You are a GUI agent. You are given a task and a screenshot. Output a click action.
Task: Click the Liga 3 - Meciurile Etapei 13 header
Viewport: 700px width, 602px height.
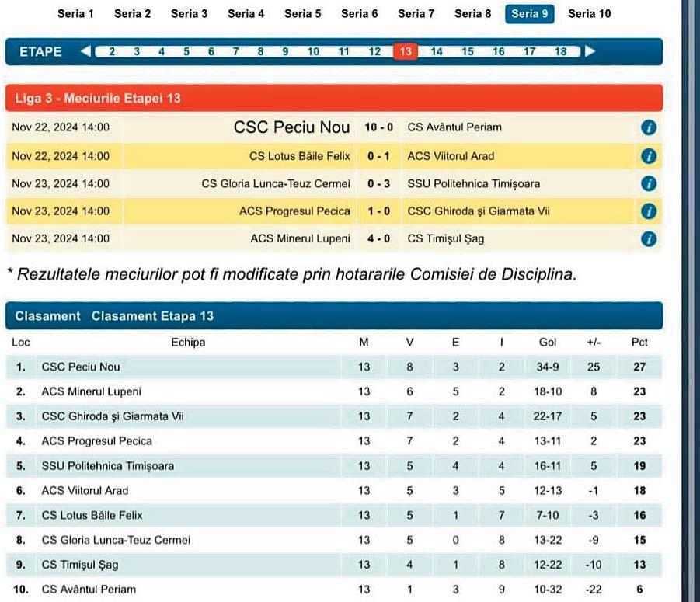pos(334,98)
